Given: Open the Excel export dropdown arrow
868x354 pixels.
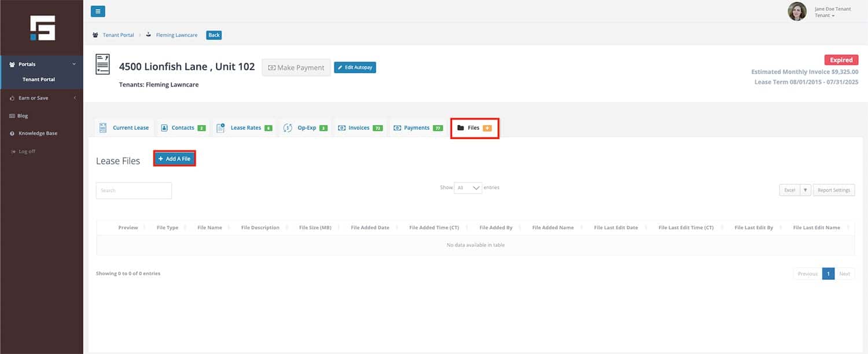Looking at the screenshot, I should click(805, 190).
